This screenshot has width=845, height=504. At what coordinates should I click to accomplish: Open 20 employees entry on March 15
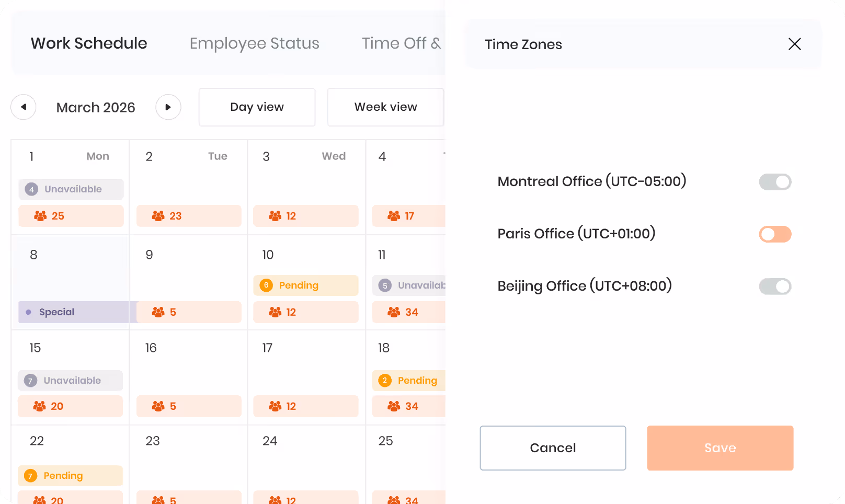(70, 406)
